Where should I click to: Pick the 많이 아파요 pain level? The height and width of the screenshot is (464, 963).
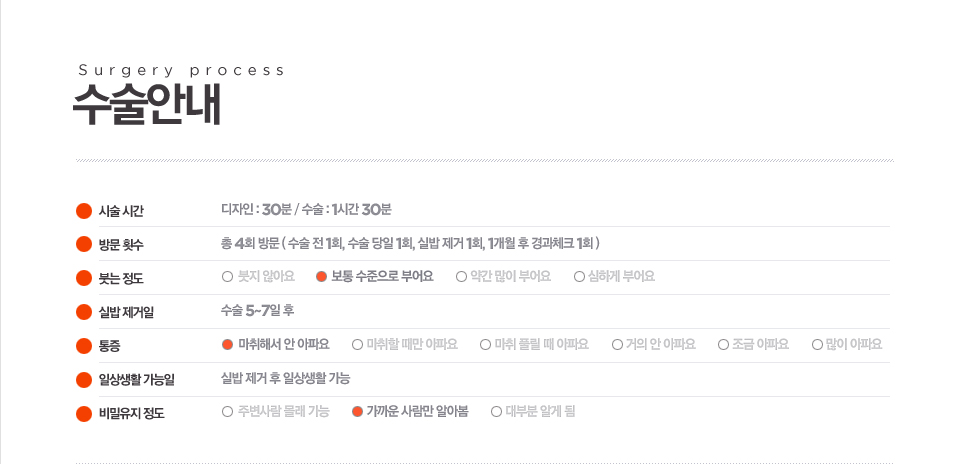point(817,344)
